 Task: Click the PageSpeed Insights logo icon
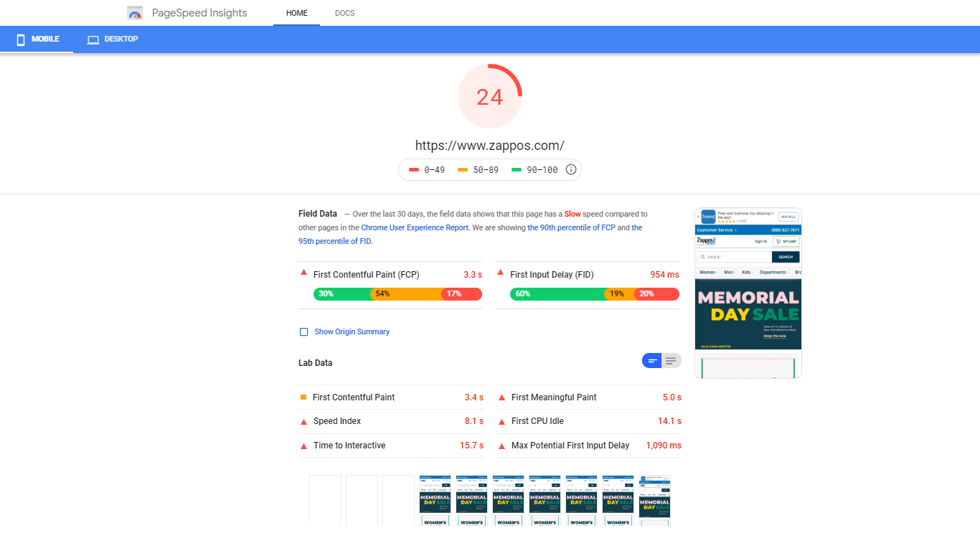pos(135,13)
